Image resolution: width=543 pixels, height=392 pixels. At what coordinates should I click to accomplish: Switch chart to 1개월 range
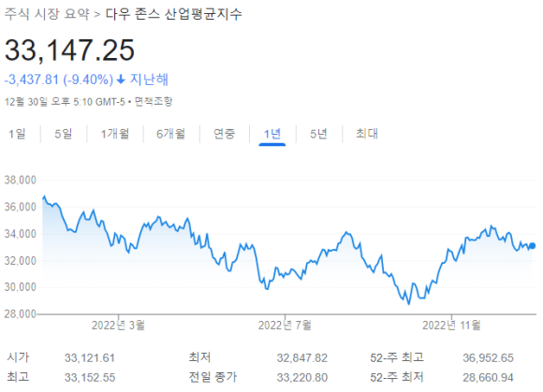(115, 134)
